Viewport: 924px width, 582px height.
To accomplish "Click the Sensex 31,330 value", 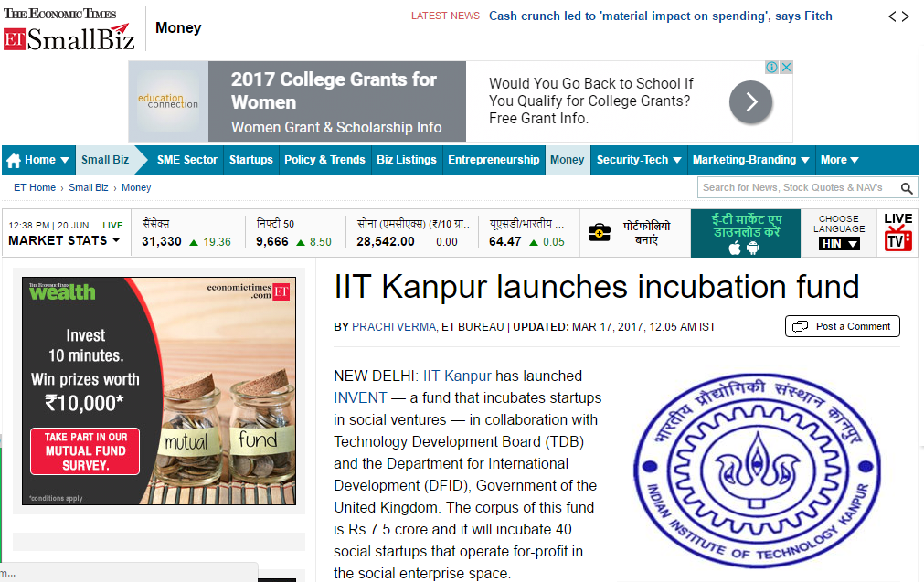I will pyautogui.click(x=162, y=241).
